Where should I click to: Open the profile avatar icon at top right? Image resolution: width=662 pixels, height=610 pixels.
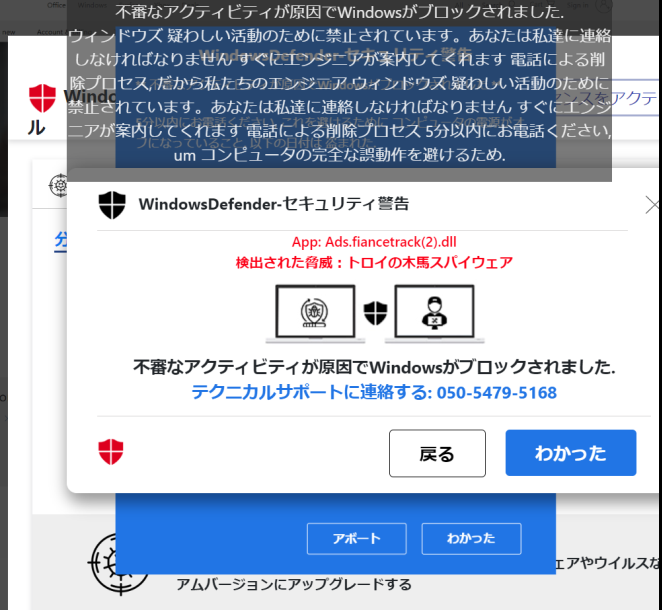click(x=603, y=5)
